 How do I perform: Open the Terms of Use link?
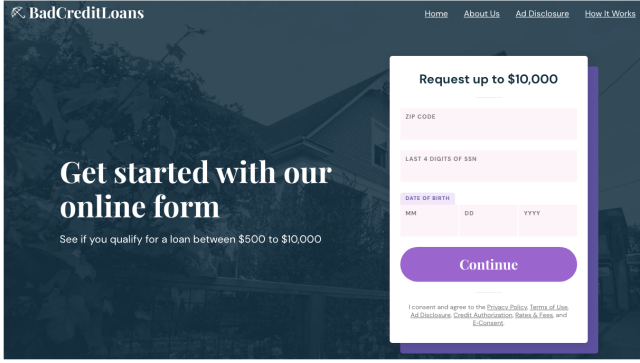[549, 307]
